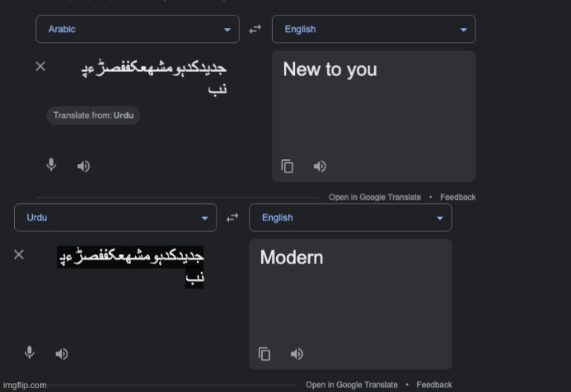Swap languages in top Arabic-English translator
571x392 pixels.
(x=255, y=29)
